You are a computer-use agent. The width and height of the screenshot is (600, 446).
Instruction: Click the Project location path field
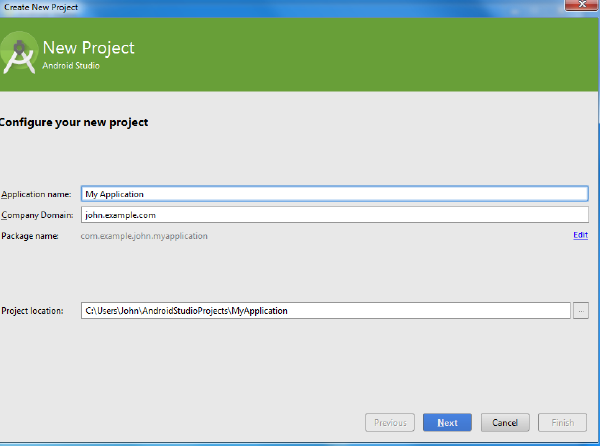click(326, 310)
